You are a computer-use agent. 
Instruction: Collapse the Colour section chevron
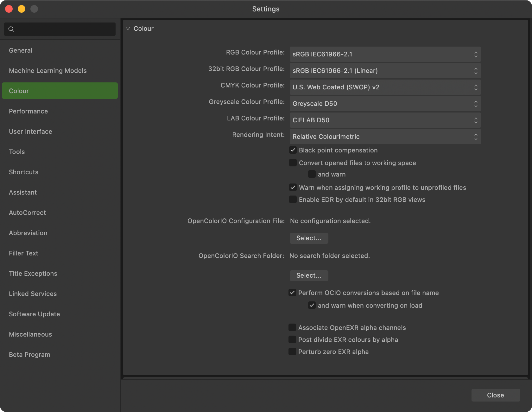pos(128,29)
